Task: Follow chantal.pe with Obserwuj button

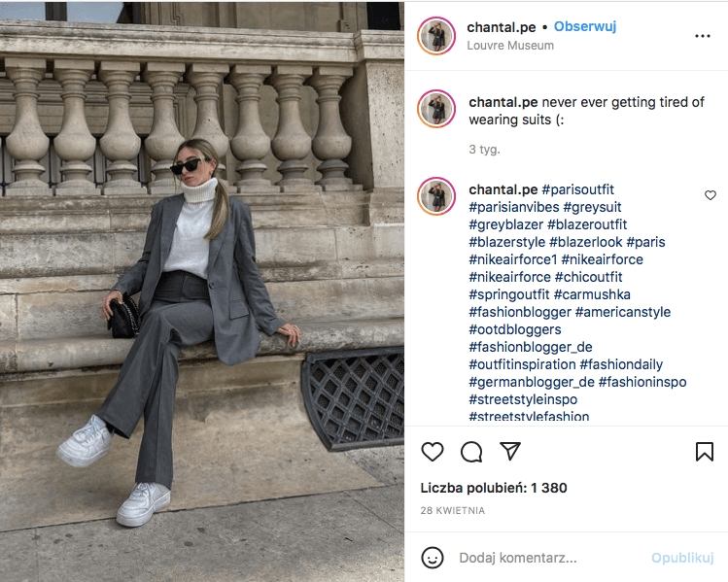Action: click(x=585, y=27)
